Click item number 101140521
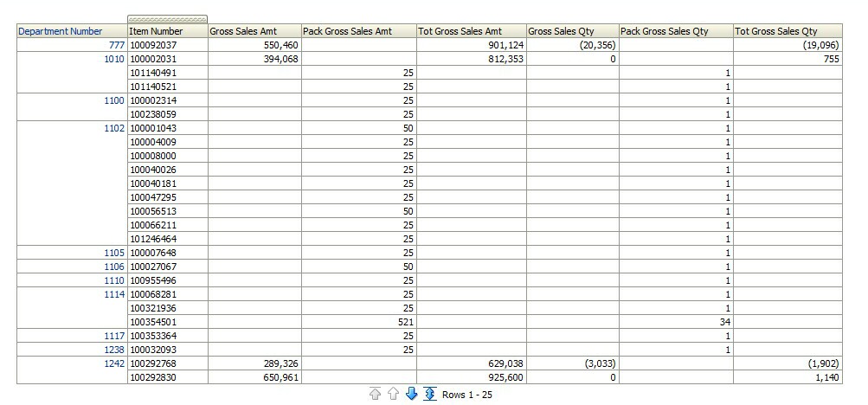The height and width of the screenshot is (405, 868). point(153,87)
